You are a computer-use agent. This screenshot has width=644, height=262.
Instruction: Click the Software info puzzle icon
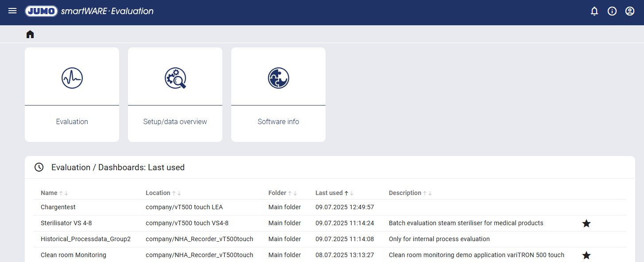pyautogui.click(x=278, y=78)
